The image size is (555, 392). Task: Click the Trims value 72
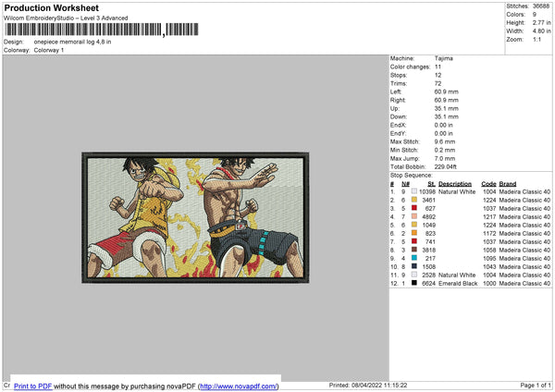(438, 83)
